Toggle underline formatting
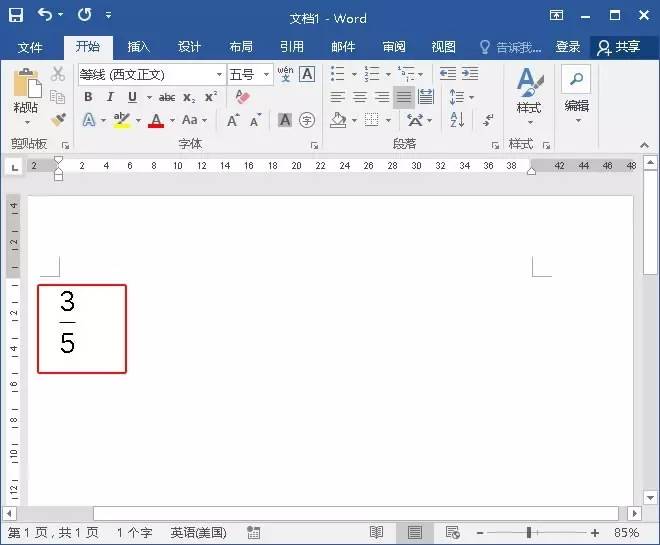 click(132, 97)
